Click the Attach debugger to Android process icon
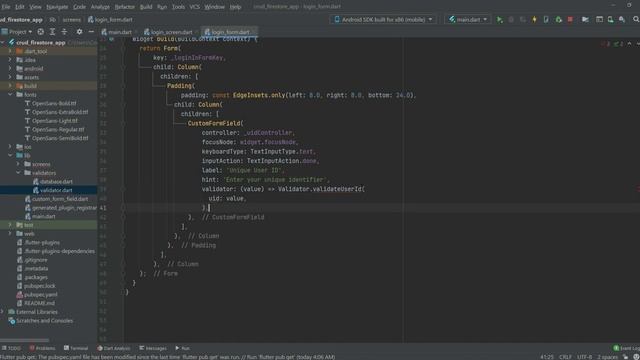The width and height of the screenshot is (640, 360). (559, 20)
